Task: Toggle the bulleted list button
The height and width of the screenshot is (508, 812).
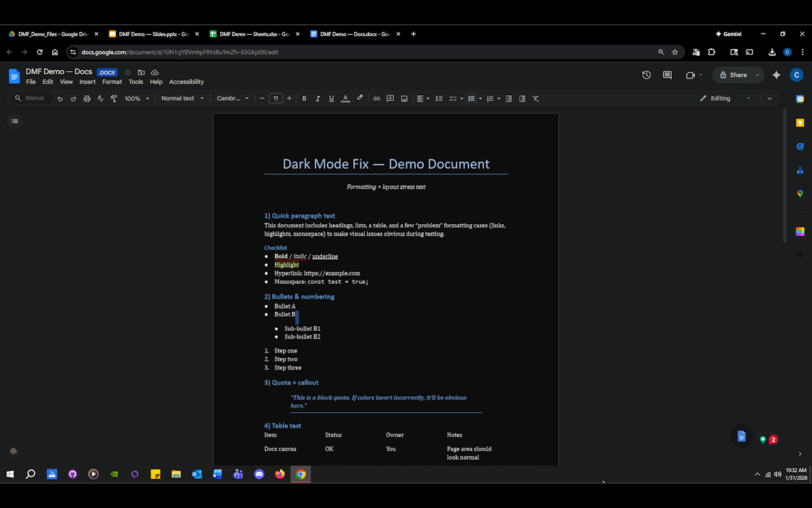Action: pyautogui.click(x=471, y=98)
